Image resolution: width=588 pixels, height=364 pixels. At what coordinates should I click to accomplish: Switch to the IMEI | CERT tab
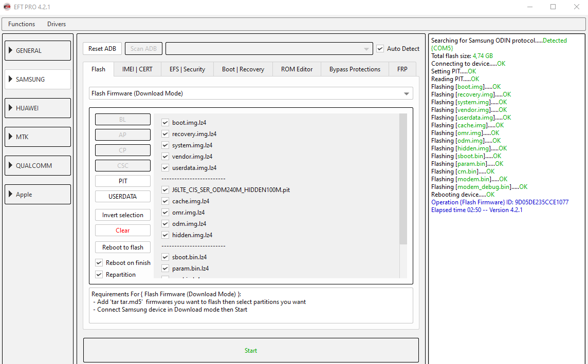(137, 69)
